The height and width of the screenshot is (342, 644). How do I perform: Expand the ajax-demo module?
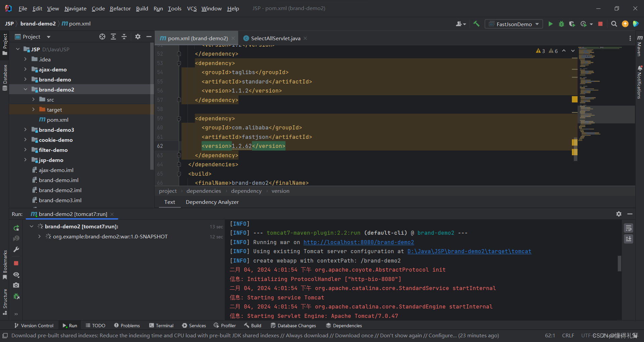(x=25, y=69)
